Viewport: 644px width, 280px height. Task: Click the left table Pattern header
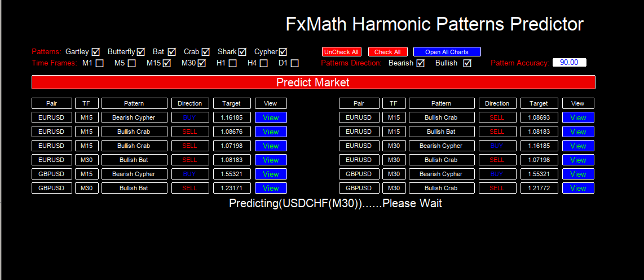(134, 103)
